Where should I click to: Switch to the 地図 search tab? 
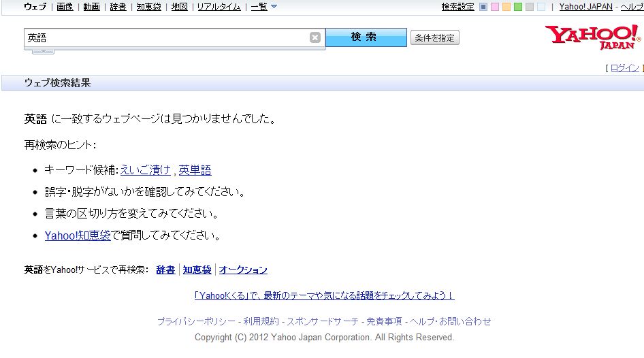(x=180, y=7)
